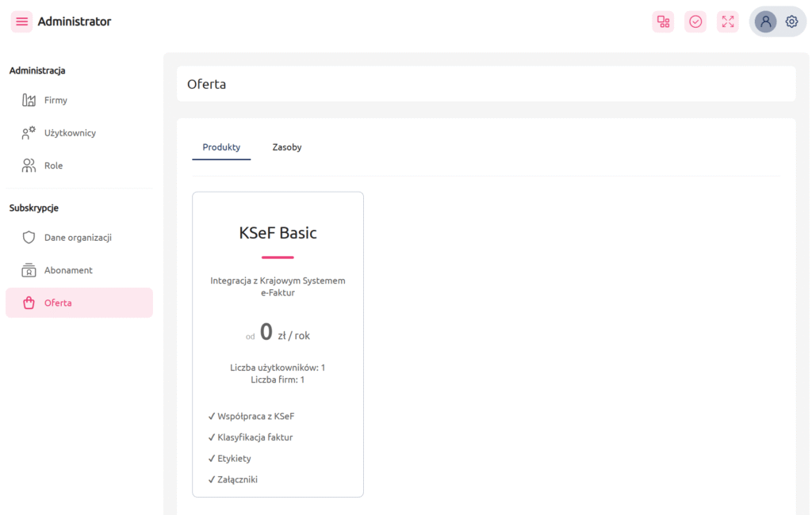Screen dimensions: 812x515
Task: Click the Firmy building icon
Action: point(29,101)
